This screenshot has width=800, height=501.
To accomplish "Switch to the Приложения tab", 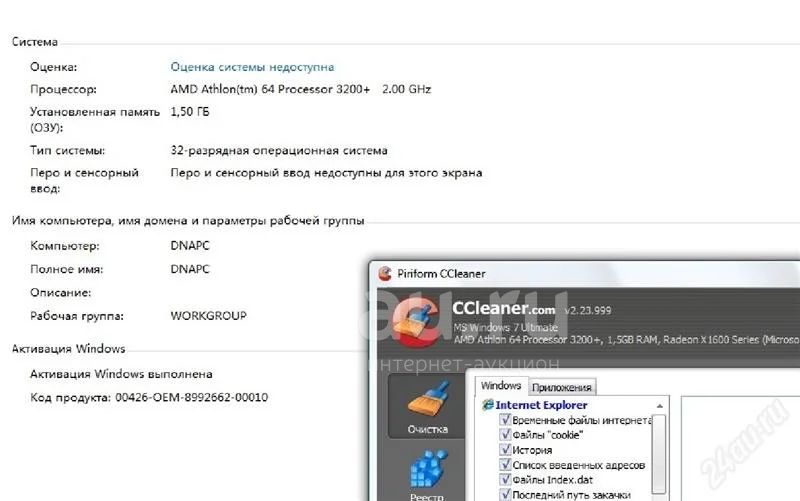I will 561,388.
